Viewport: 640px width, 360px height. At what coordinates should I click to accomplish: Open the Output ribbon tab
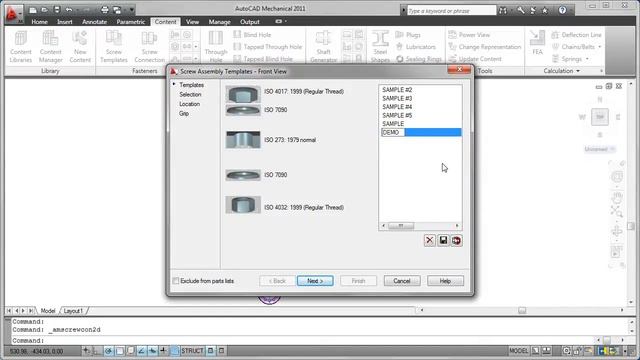(250, 22)
